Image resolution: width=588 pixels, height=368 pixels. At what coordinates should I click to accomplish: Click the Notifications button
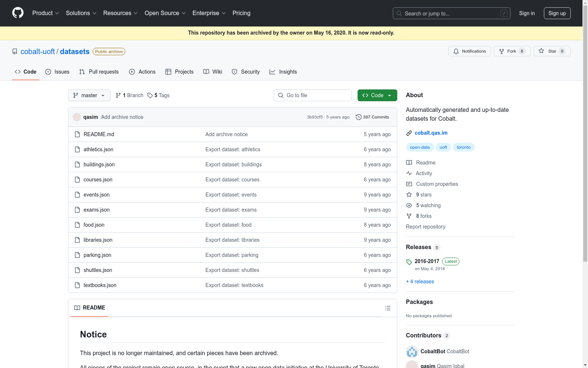click(x=470, y=51)
